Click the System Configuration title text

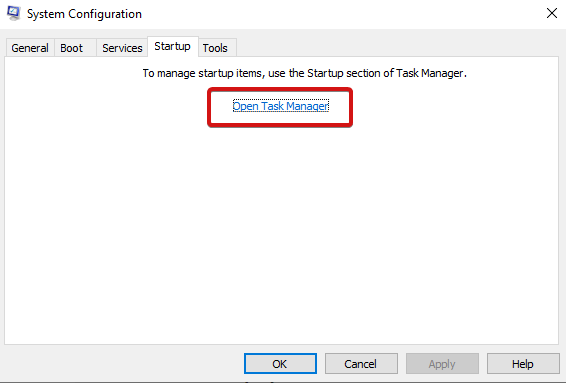click(84, 14)
